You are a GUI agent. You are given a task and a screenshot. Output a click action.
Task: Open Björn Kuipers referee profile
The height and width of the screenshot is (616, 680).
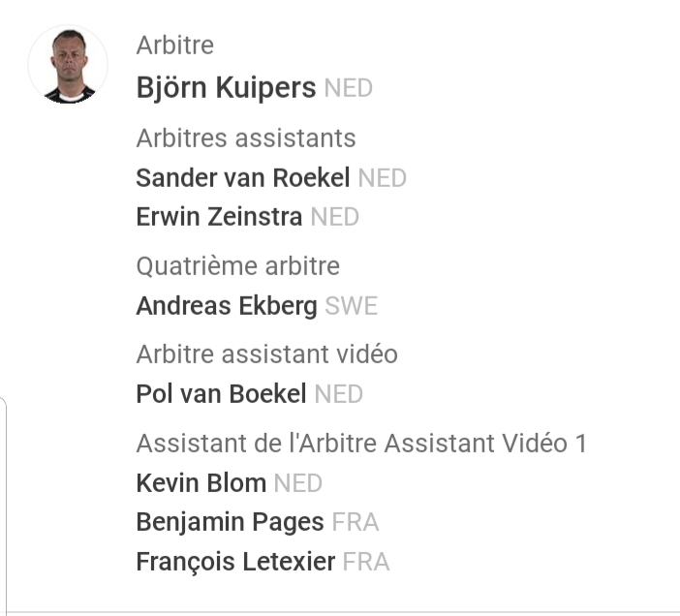coord(226,88)
